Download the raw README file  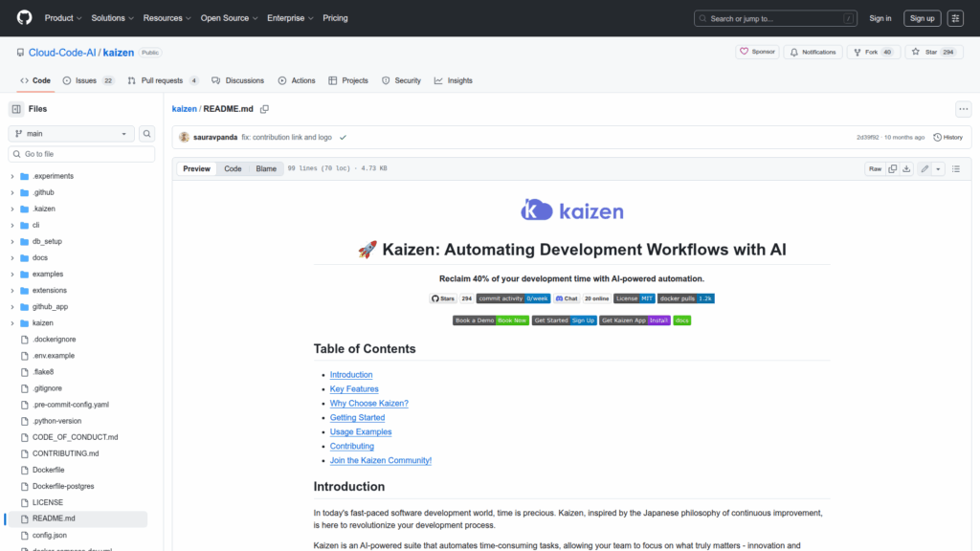(x=906, y=168)
